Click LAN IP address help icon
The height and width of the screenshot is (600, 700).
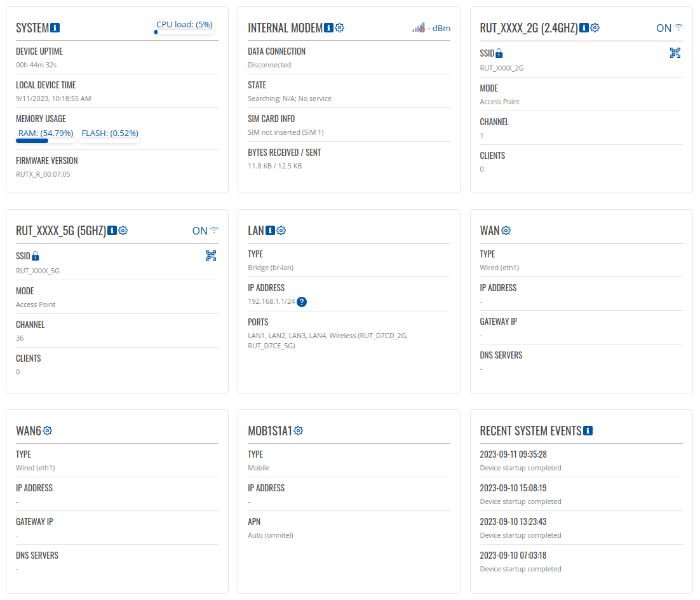tap(302, 302)
